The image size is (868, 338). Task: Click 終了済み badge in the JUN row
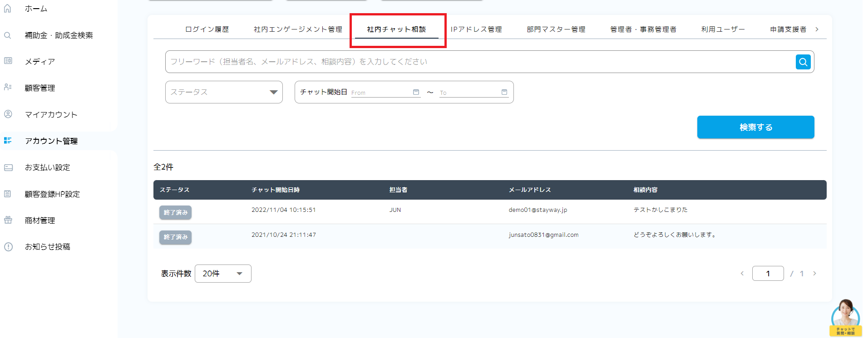click(175, 212)
